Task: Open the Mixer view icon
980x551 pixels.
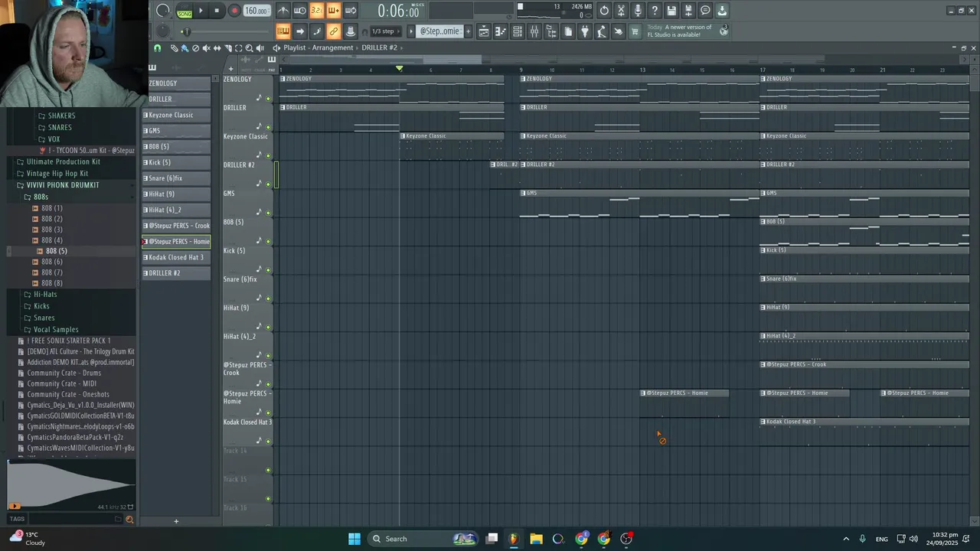Action: click(x=534, y=31)
